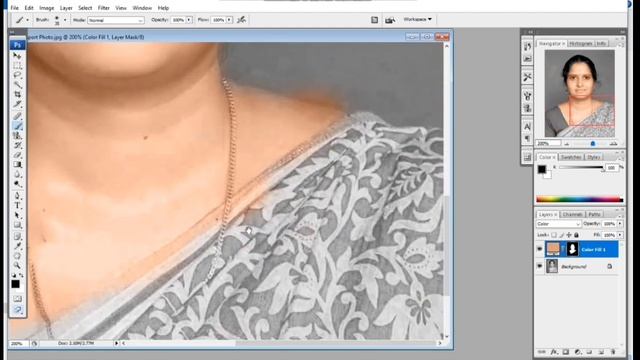Select the Hand tool
The height and width of the screenshot is (360, 640).
point(17,256)
